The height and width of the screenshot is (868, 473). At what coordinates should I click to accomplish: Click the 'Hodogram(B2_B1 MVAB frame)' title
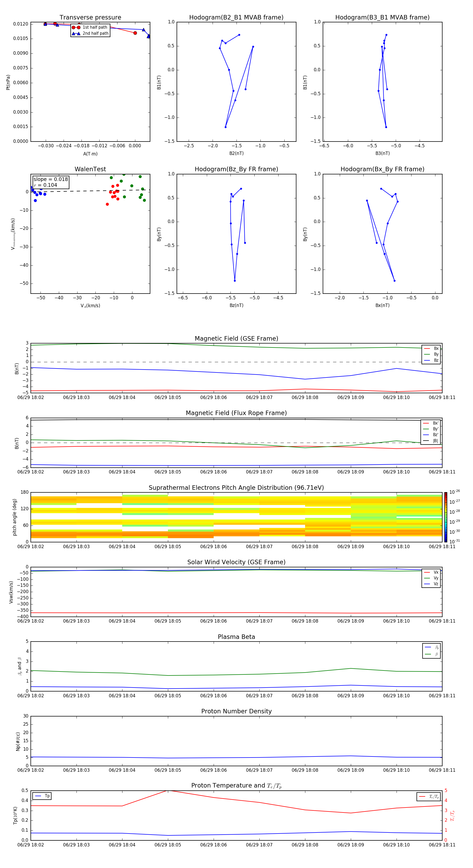pos(236,18)
